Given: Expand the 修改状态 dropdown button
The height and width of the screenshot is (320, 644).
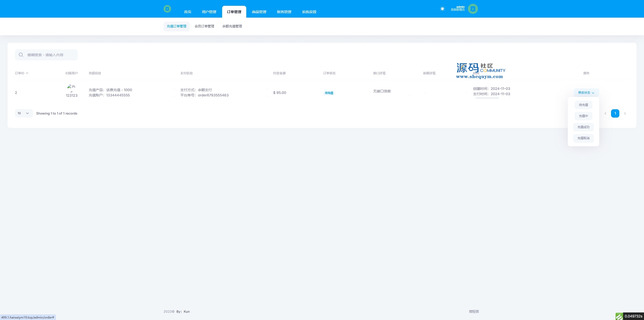Looking at the screenshot, I should (586, 93).
